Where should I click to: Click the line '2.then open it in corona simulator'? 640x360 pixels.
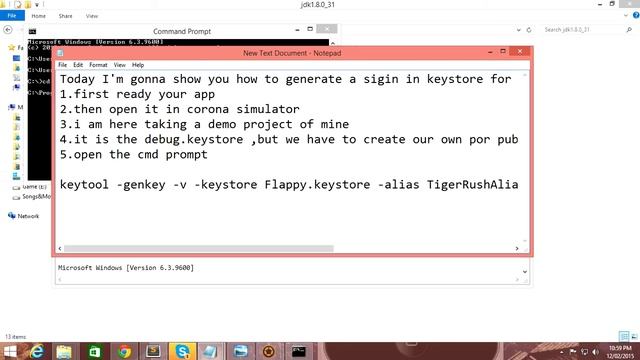(x=180, y=109)
